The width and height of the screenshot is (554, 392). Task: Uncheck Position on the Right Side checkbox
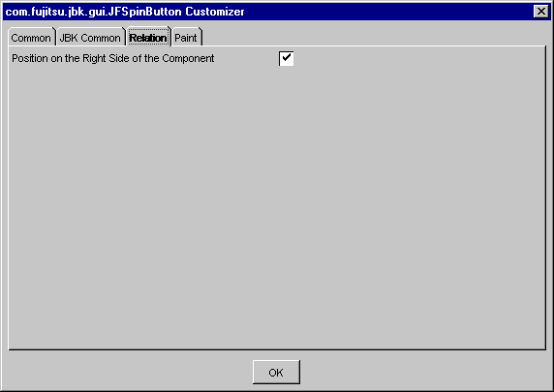point(286,58)
